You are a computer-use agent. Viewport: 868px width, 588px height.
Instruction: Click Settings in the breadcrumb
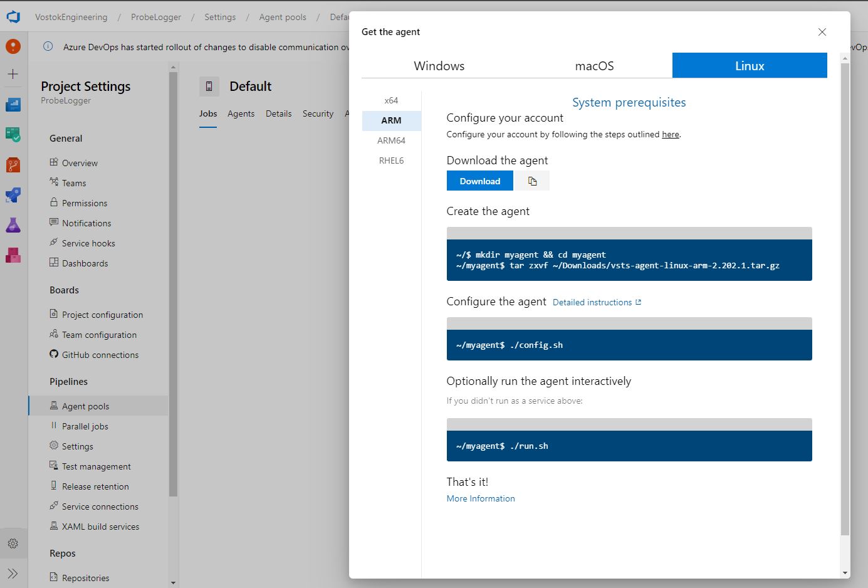click(x=220, y=17)
